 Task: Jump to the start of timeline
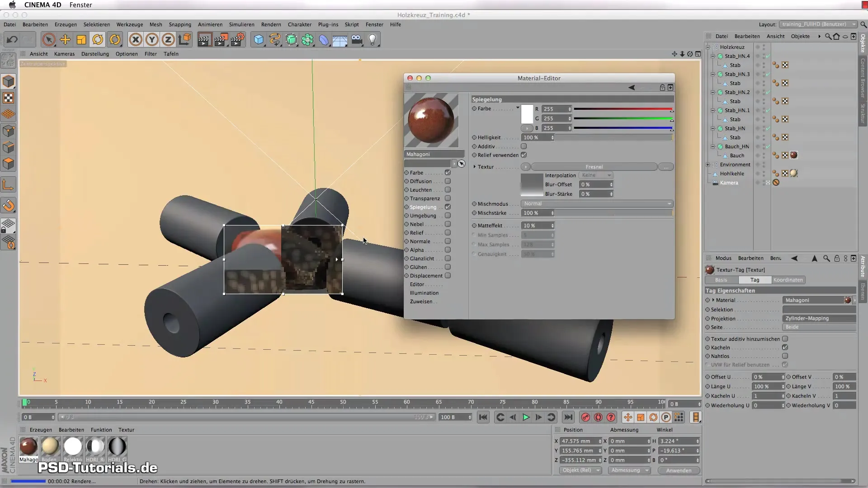click(x=483, y=418)
